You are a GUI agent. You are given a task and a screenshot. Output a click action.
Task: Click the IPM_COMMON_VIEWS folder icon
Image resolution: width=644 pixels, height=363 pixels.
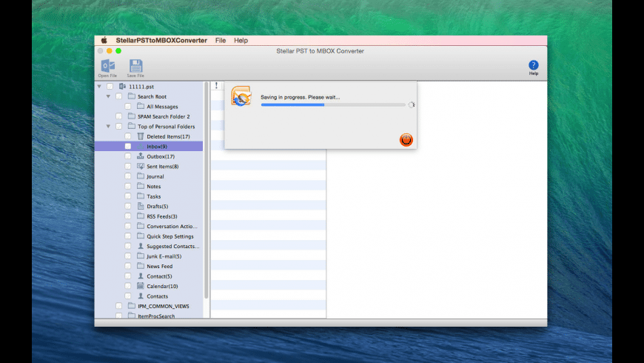(132, 305)
